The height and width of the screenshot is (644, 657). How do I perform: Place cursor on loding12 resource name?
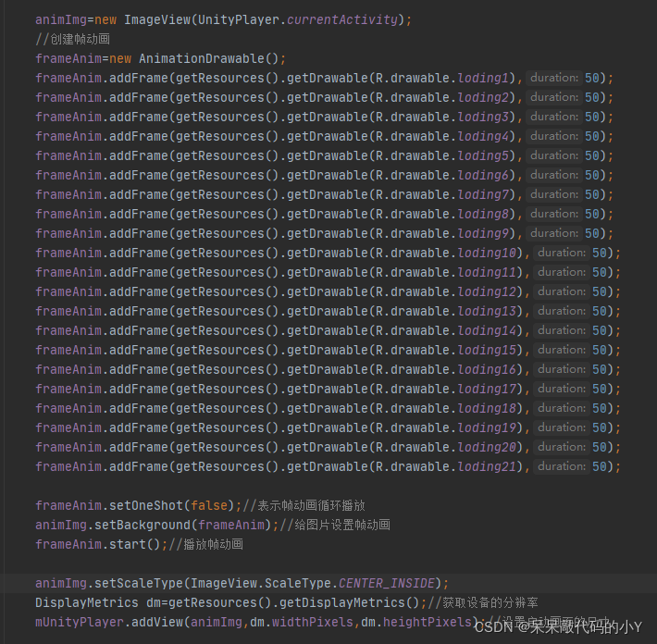pyautogui.click(x=487, y=292)
